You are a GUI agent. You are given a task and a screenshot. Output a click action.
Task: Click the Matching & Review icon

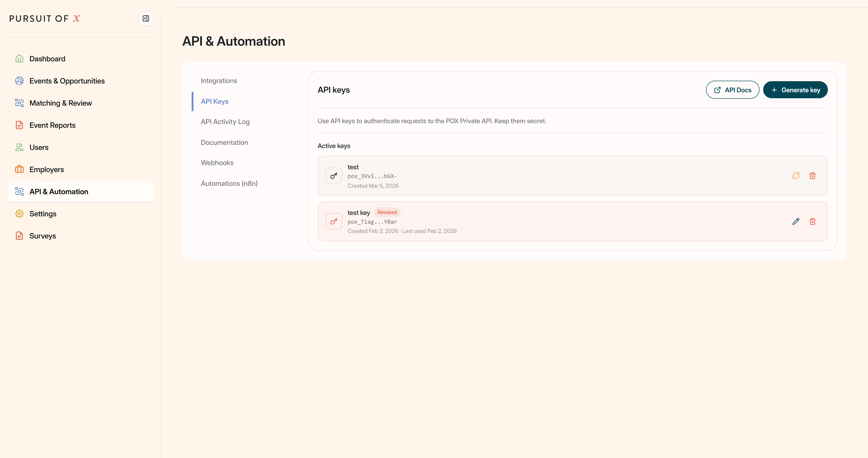pos(19,103)
